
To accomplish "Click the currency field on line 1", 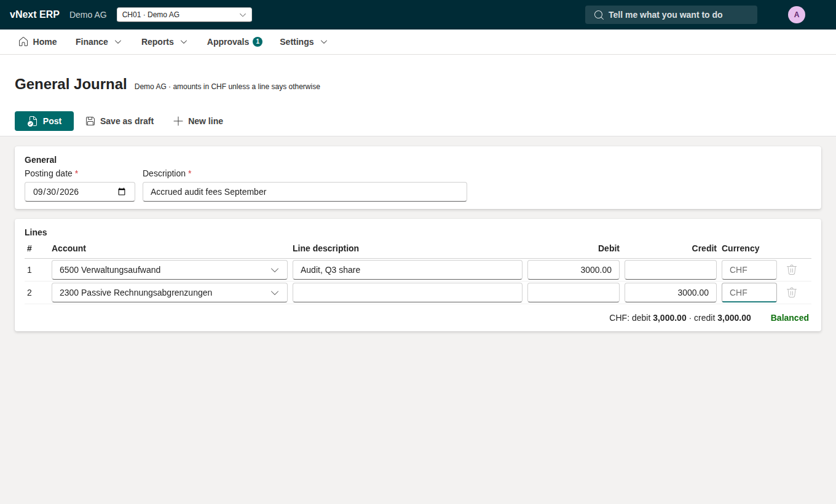I will click(749, 270).
